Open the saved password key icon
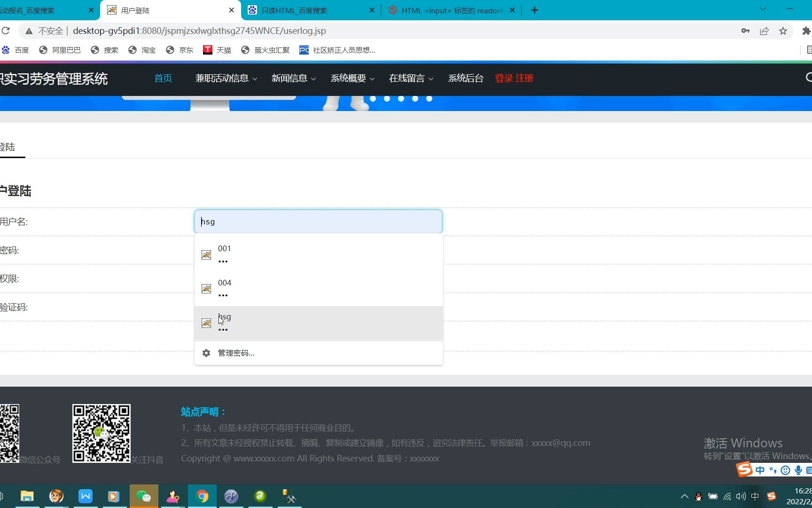 click(745, 31)
